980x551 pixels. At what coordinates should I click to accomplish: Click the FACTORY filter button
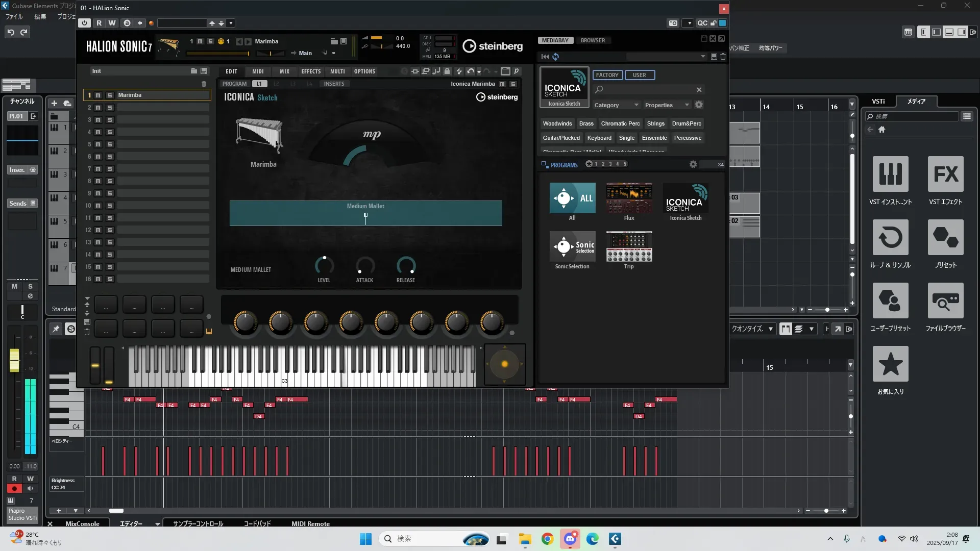[x=607, y=75]
